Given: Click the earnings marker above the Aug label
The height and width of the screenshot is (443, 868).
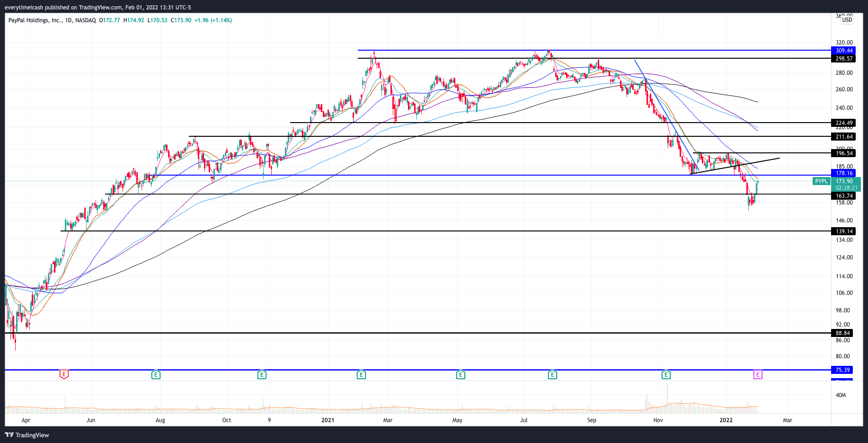Looking at the screenshot, I should 156,375.
